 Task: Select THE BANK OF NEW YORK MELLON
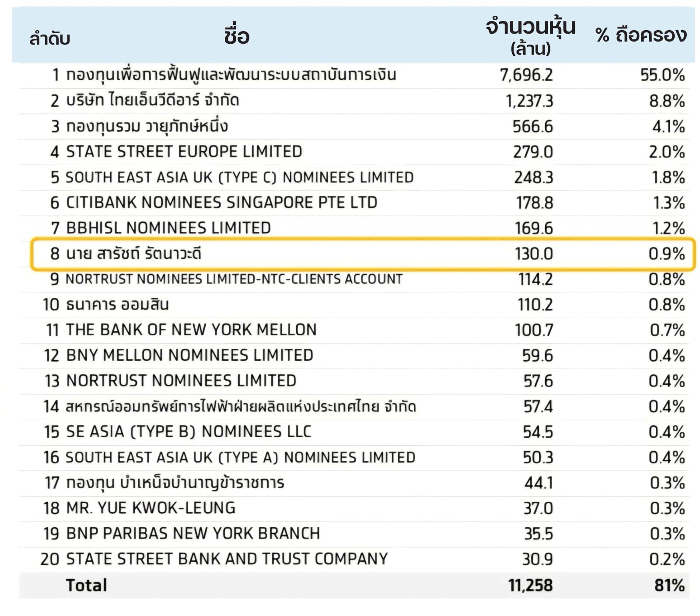pyautogui.click(x=191, y=330)
